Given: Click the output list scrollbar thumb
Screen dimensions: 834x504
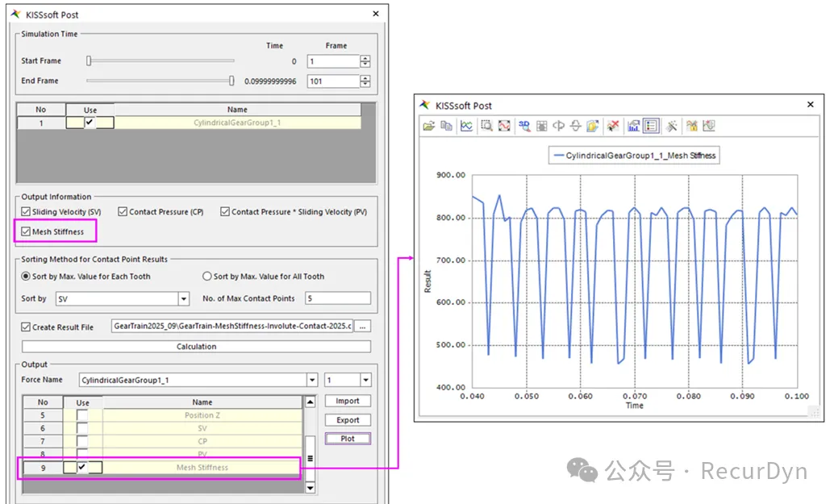Looking at the screenshot, I should [x=310, y=458].
